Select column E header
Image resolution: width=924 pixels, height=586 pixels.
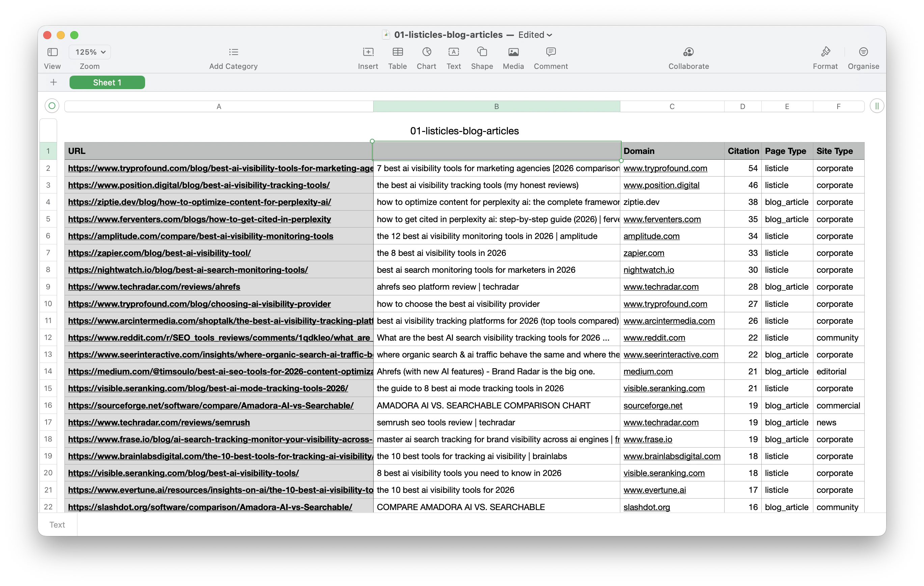(787, 106)
